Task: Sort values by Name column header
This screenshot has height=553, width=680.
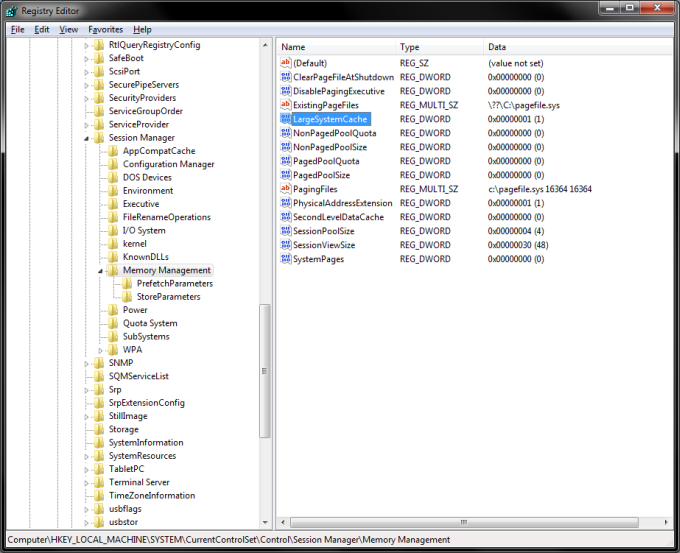Action: click(336, 47)
